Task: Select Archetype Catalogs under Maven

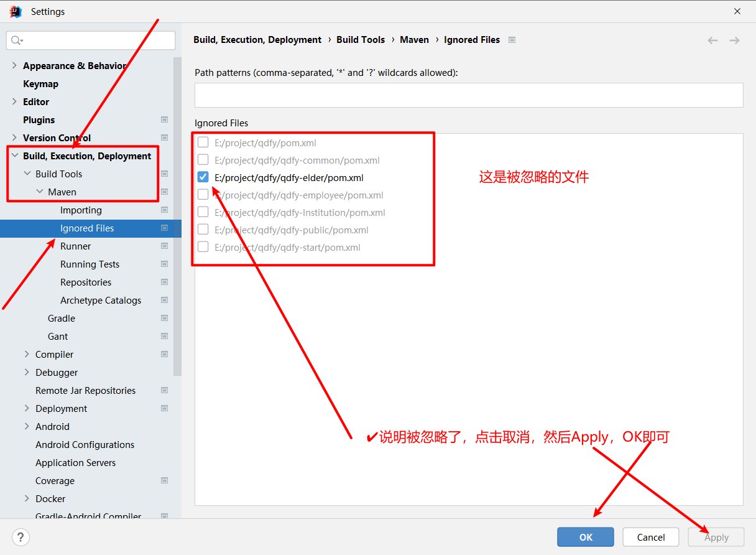Action: pyautogui.click(x=101, y=300)
